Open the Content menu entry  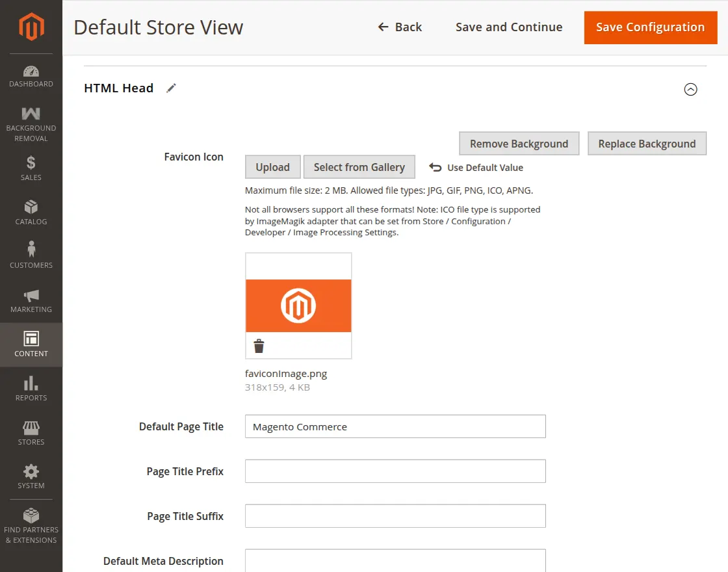pos(31,343)
